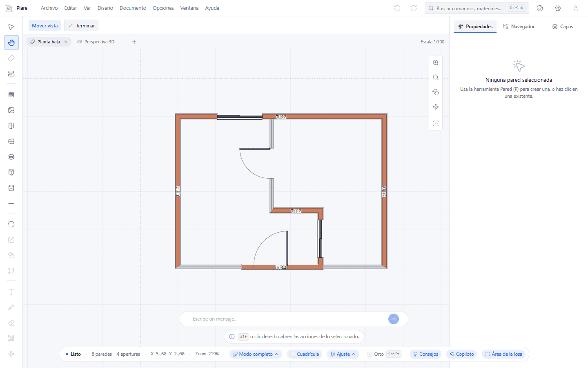Switch to the Navegador tab
This screenshot has width=588, height=368.
click(519, 27)
